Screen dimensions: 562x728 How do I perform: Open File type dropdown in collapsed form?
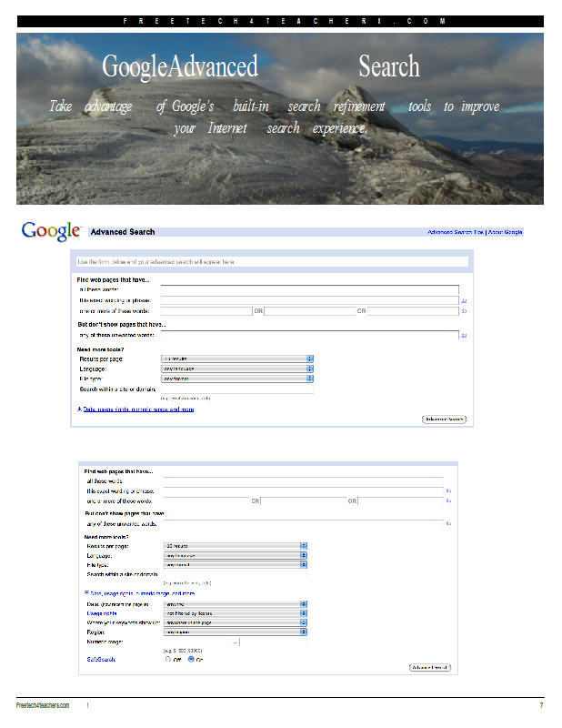[x=237, y=379]
